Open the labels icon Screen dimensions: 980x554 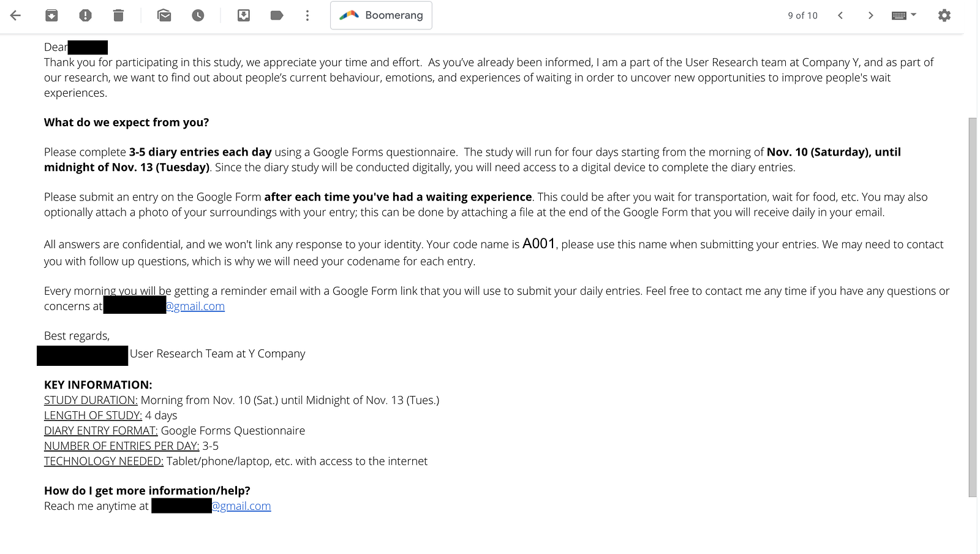coord(277,15)
